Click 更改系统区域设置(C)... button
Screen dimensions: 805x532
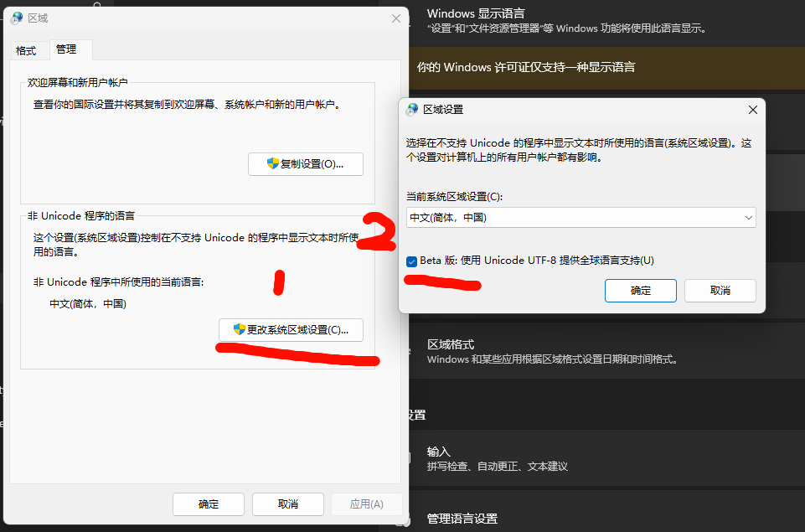(291, 330)
